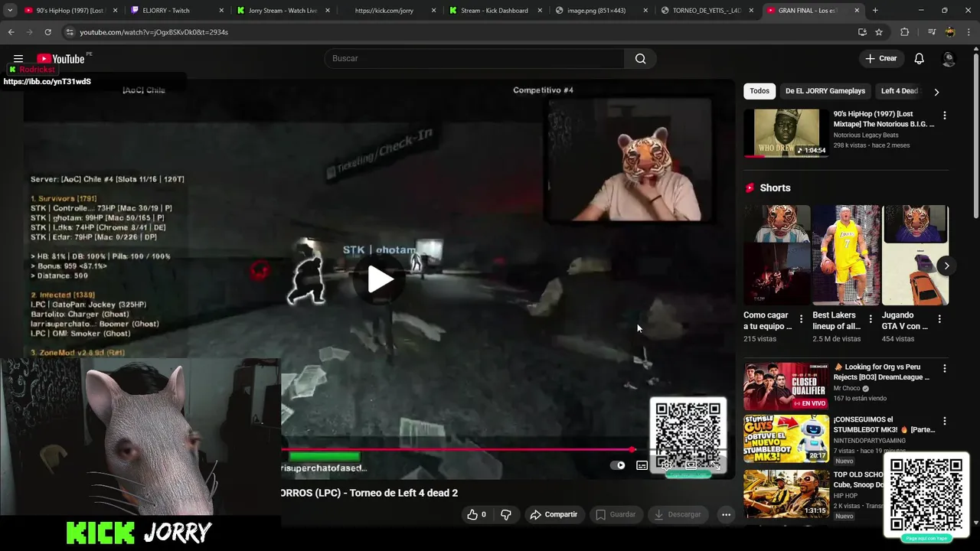
Task: Open options for the Como cagar short
Action: pos(801,319)
